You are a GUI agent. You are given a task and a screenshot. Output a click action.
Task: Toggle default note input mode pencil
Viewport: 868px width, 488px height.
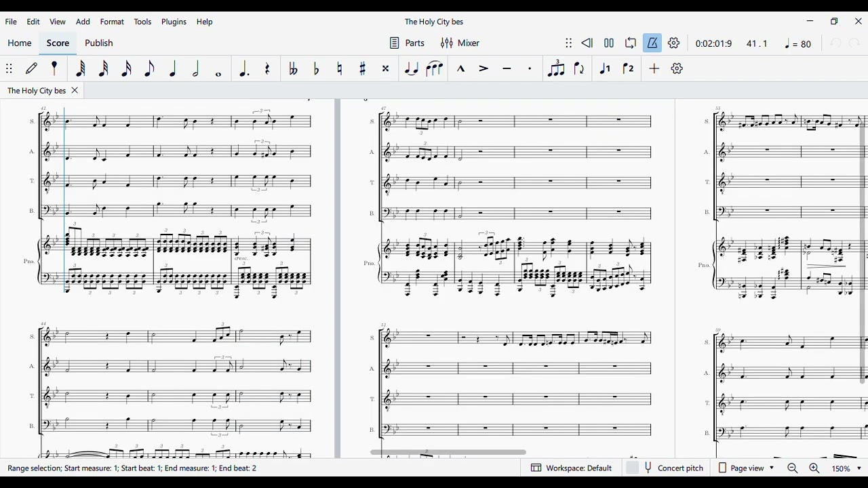32,68
